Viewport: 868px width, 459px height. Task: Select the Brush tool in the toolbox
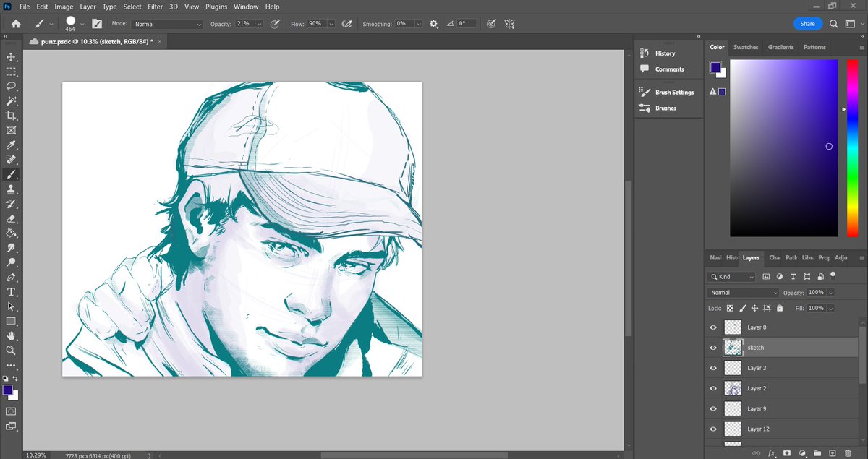11,174
